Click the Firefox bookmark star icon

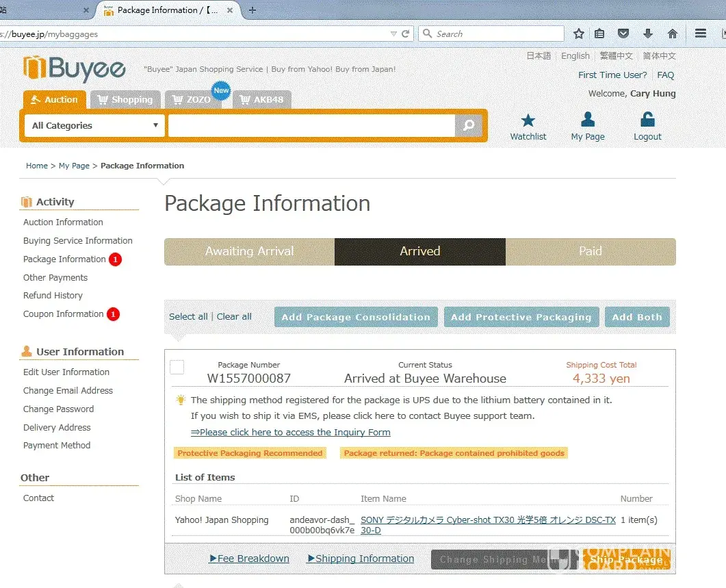[579, 34]
